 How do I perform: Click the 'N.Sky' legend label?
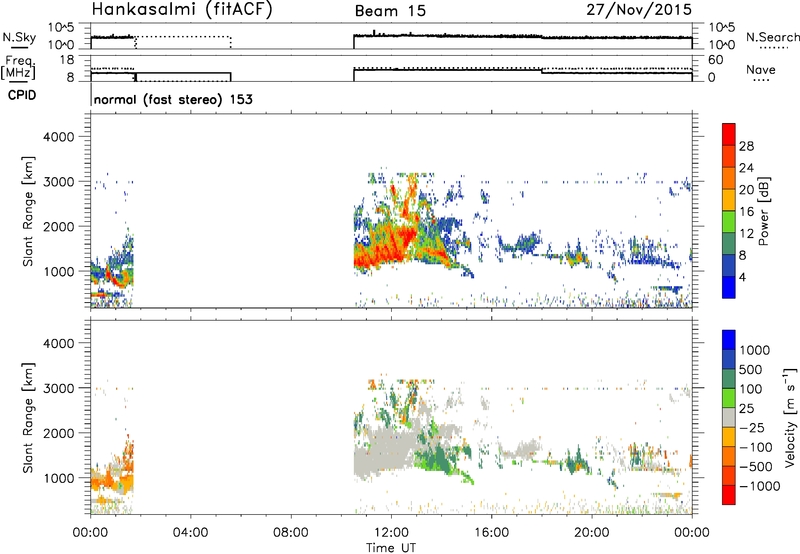pos(19,38)
